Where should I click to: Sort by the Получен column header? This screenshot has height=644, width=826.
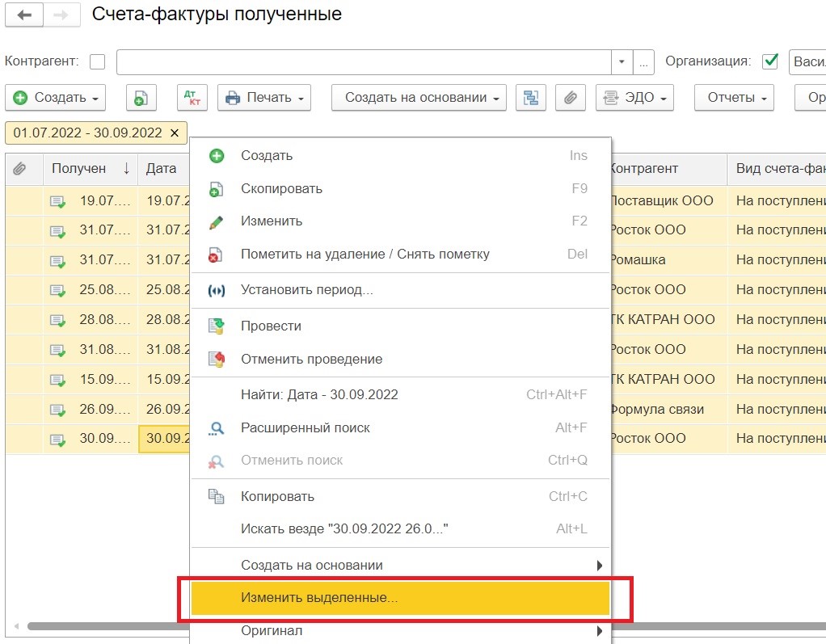pos(90,169)
